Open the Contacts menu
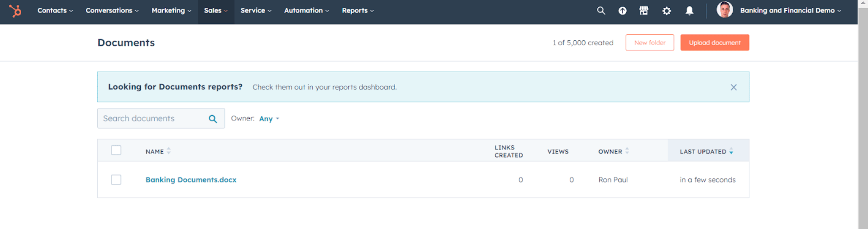Viewport: 868px width, 229px height. tap(55, 10)
